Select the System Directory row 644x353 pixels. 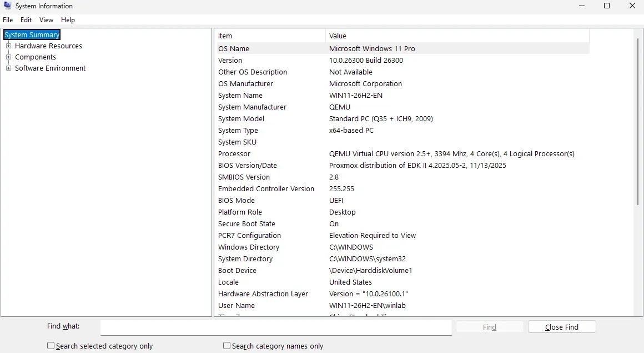click(x=403, y=259)
